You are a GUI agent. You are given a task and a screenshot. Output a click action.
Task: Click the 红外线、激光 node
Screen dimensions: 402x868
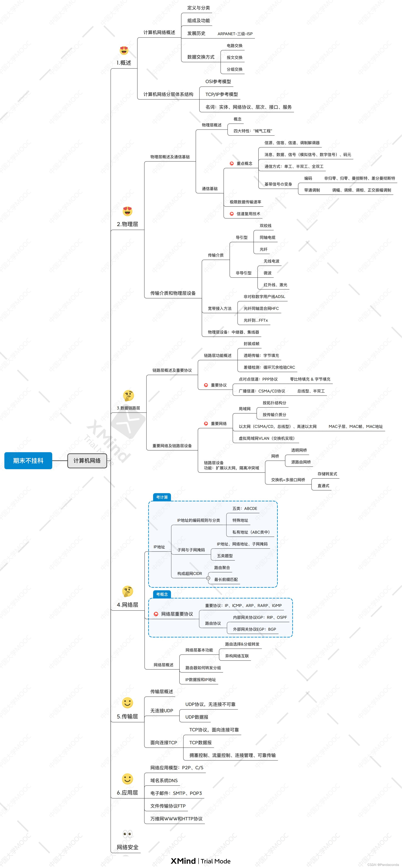tap(275, 285)
